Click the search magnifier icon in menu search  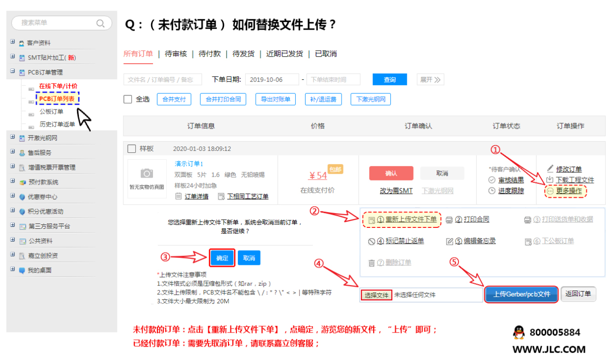tap(101, 23)
